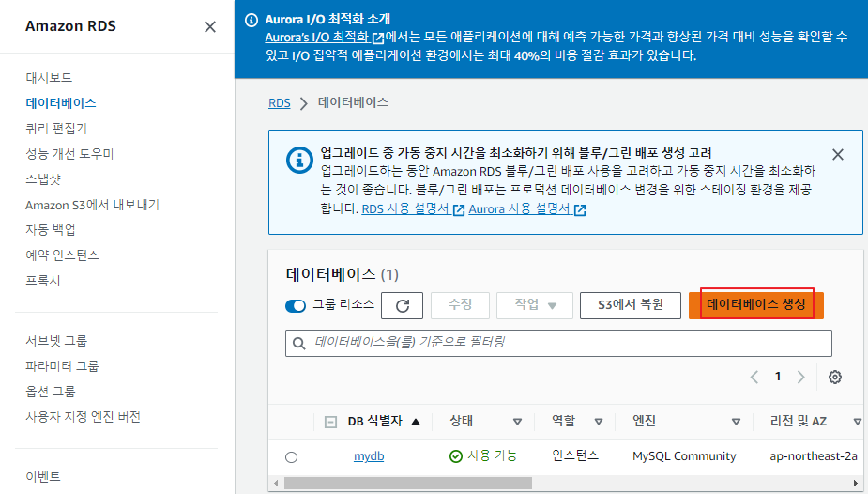Click the search magnifier icon

coord(299,344)
